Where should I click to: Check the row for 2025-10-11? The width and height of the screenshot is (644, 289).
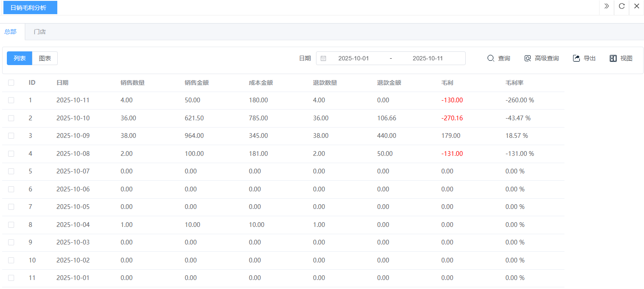tap(11, 100)
